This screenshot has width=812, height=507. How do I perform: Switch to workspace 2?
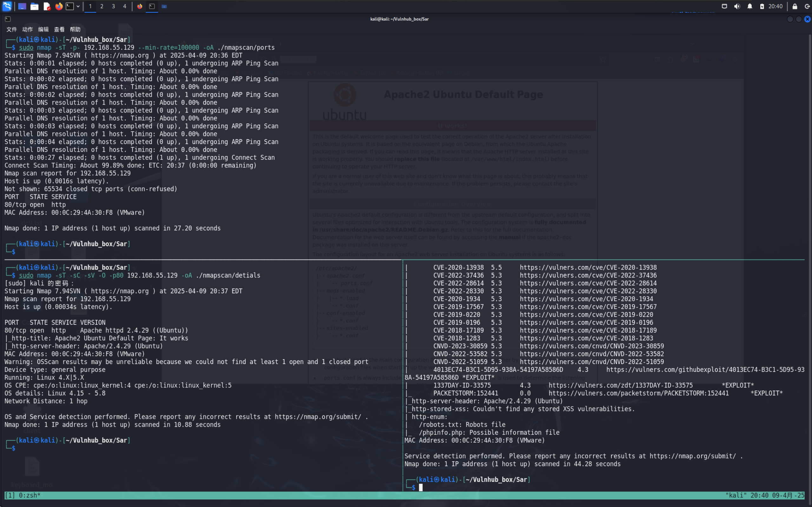tap(102, 6)
